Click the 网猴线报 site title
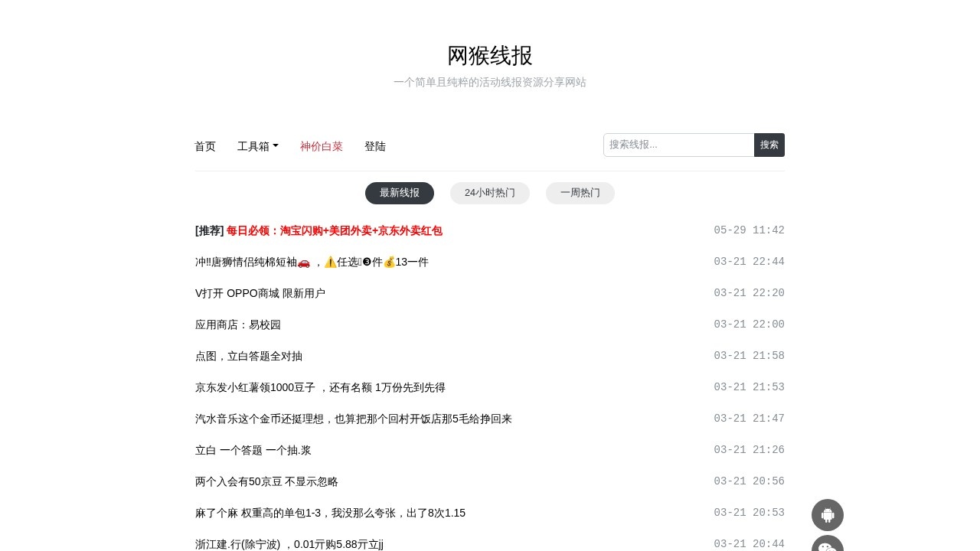 (489, 56)
